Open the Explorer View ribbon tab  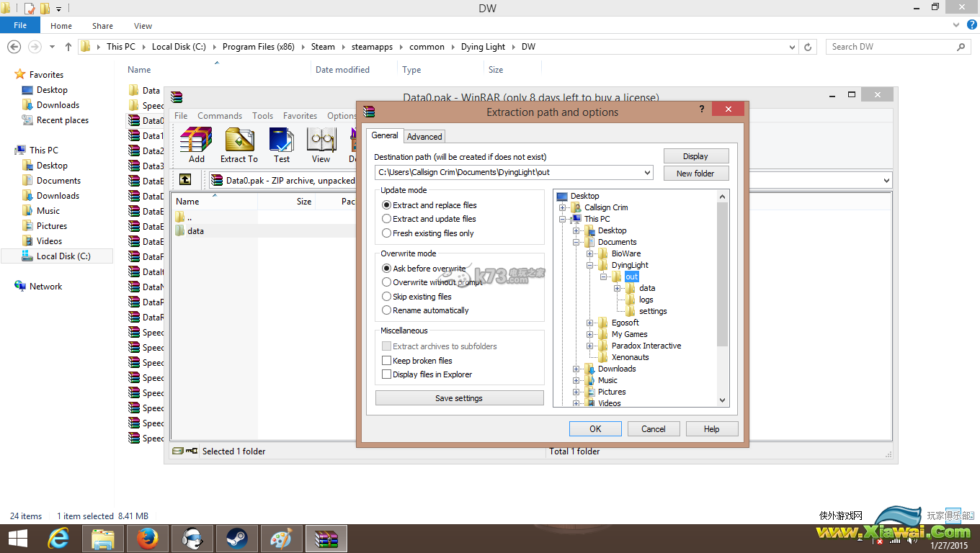(143, 26)
